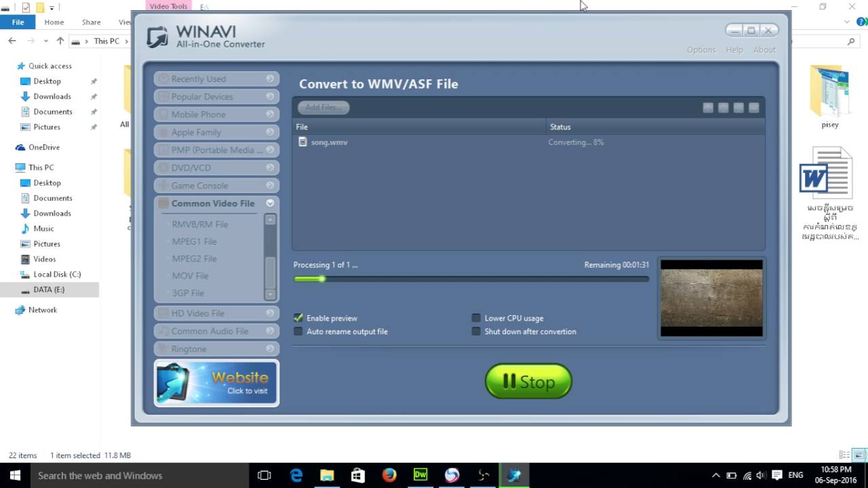Visit the Website banner link
868x488 pixels.
216,383
